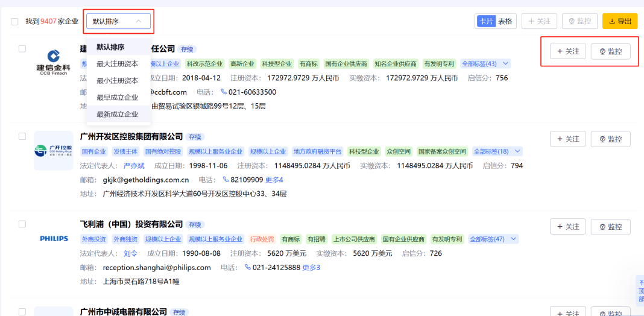Click the 有招聘 tag

(x=317, y=239)
